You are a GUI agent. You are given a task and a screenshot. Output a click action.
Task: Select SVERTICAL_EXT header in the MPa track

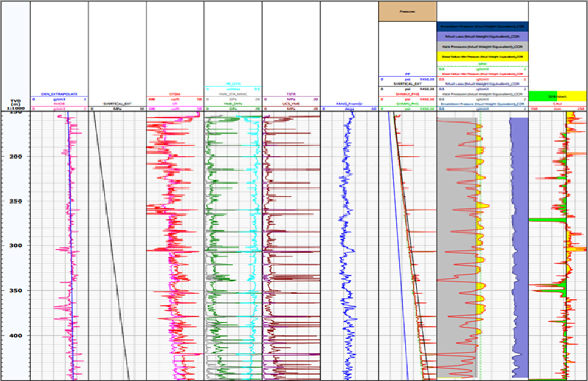pos(117,103)
